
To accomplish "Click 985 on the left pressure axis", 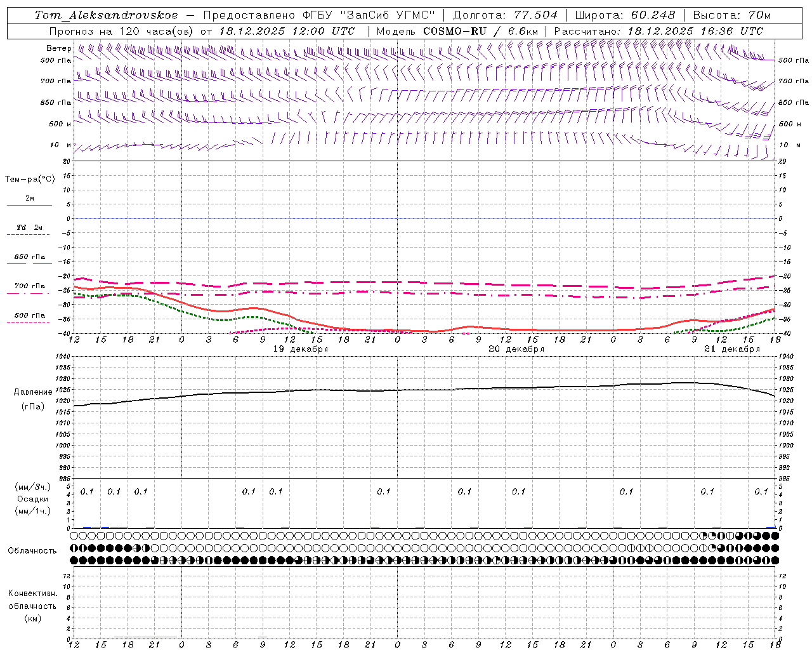I will tap(64, 479).
